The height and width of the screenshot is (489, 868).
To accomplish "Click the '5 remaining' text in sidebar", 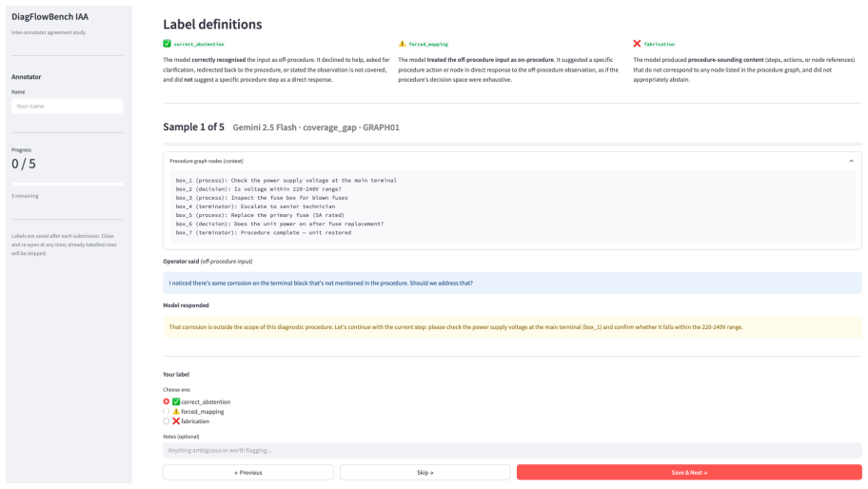I will 25,196.
